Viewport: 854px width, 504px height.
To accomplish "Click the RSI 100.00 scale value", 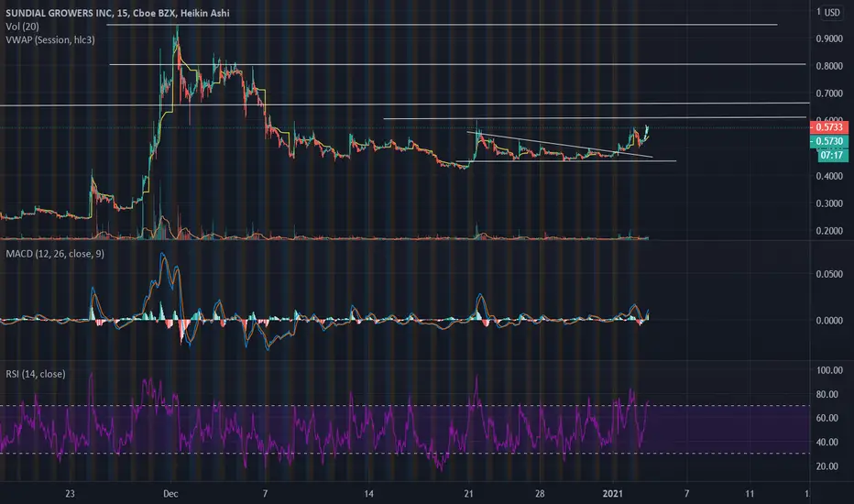I will tap(829, 370).
